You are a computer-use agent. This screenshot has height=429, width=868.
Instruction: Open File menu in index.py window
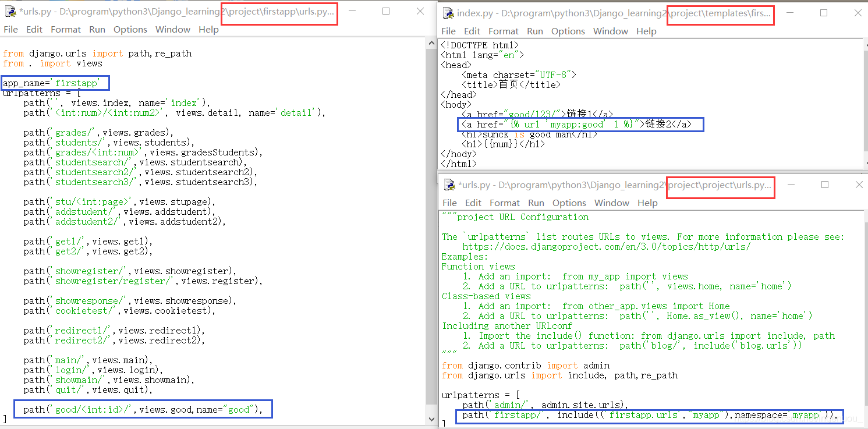click(x=448, y=31)
